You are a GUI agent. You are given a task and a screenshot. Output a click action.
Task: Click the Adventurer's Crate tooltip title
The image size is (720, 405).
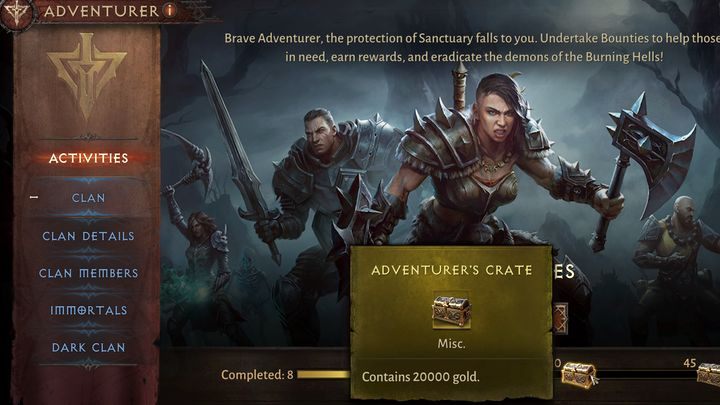click(452, 270)
